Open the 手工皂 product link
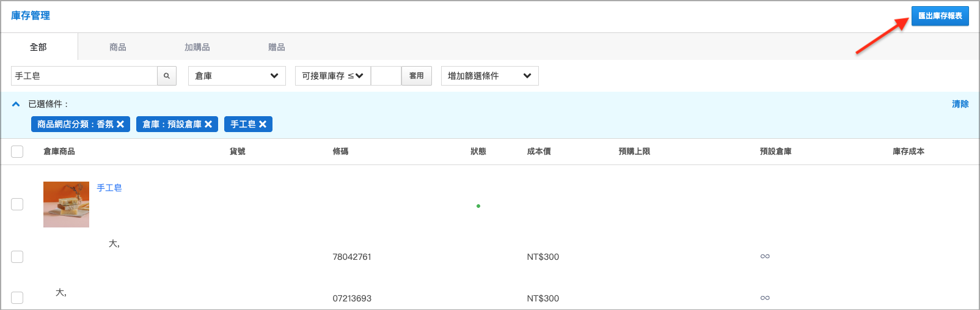 point(109,188)
